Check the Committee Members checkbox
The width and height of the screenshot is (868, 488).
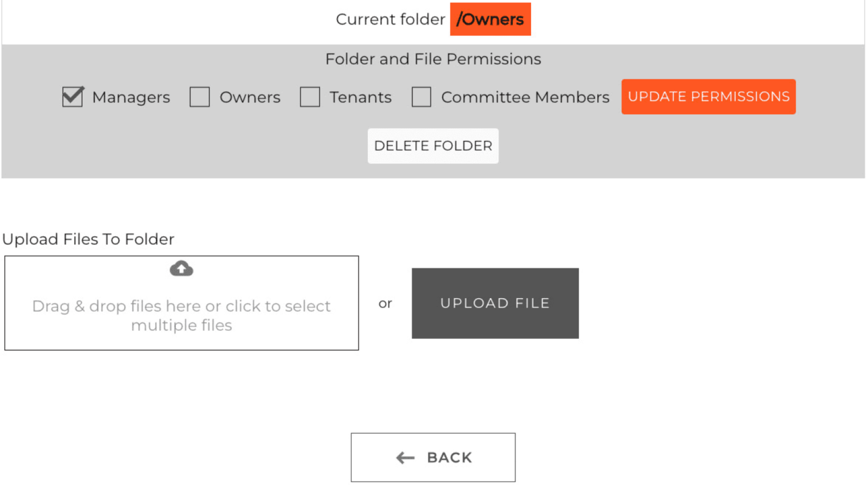pos(421,97)
